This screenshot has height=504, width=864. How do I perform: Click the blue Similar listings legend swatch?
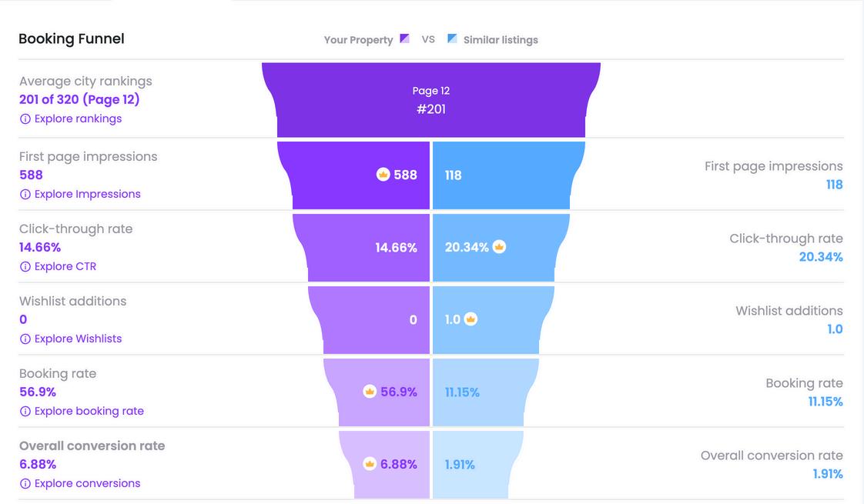pyautogui.click(x=452, y=38)
